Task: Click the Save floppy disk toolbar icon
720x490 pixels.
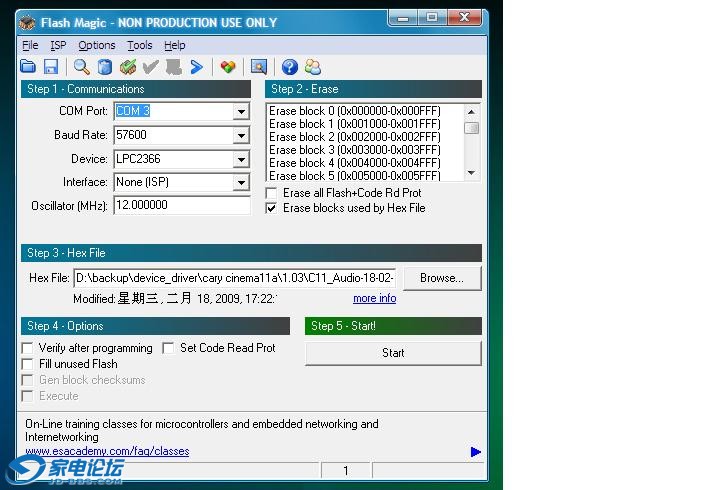Action: coord(51,67)
